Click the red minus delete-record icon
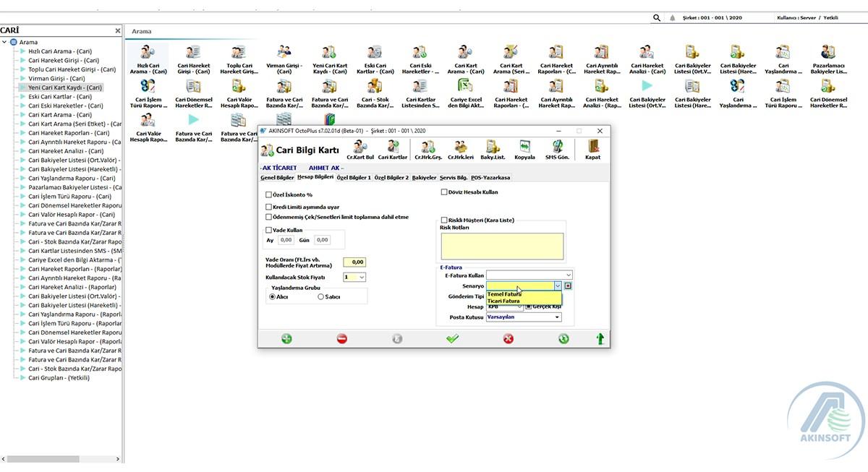The image size is (868, 472). 342,338
